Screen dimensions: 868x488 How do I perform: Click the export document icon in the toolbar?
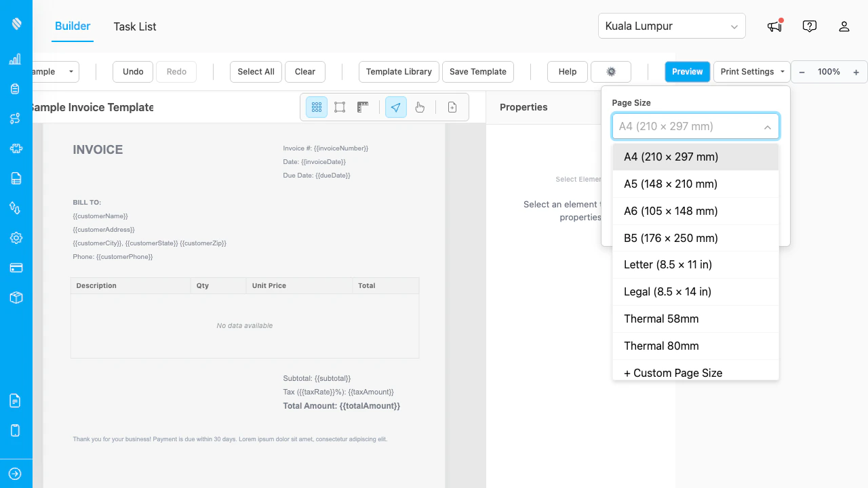[452, 106]
